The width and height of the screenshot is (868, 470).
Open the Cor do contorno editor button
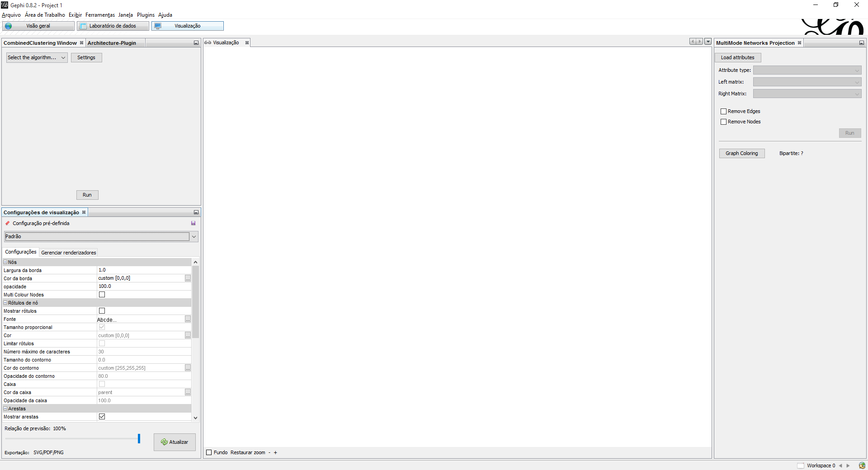click(188, 368)
